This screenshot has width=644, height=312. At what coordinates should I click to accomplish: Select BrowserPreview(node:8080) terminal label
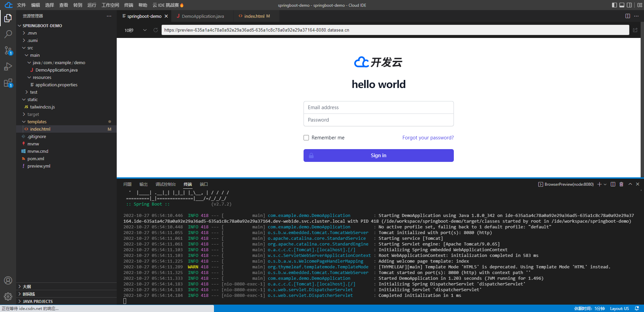(x=566, y=184)
